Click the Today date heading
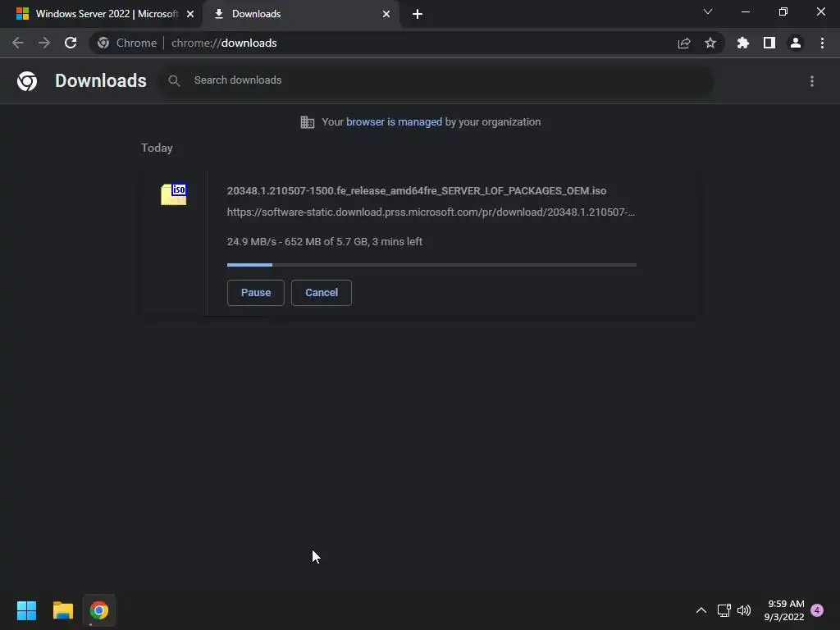Viewport: 840px width, 630px height. (x=157, y=148)
